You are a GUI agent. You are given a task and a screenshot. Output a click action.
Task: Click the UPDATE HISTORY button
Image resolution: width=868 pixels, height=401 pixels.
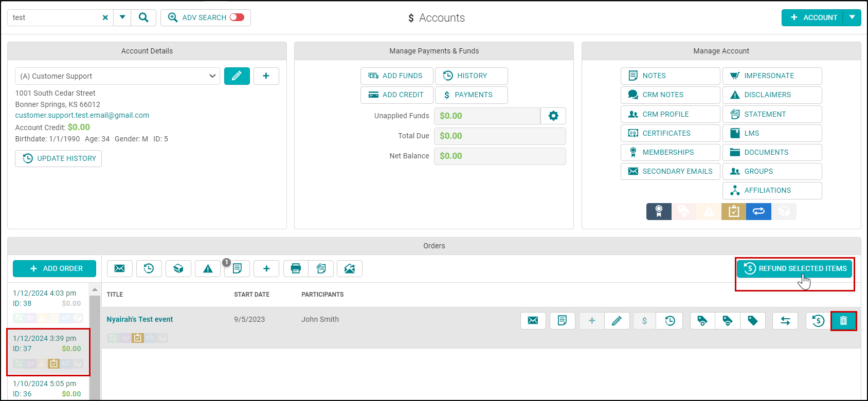[58, 158]
